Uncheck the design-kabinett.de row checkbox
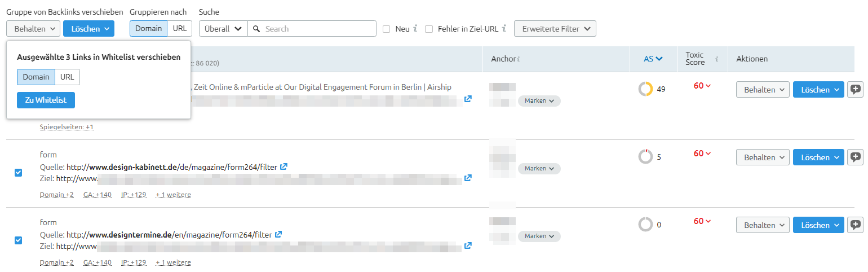The width and height of the screenshot is (868, 272). coord(18,173)
